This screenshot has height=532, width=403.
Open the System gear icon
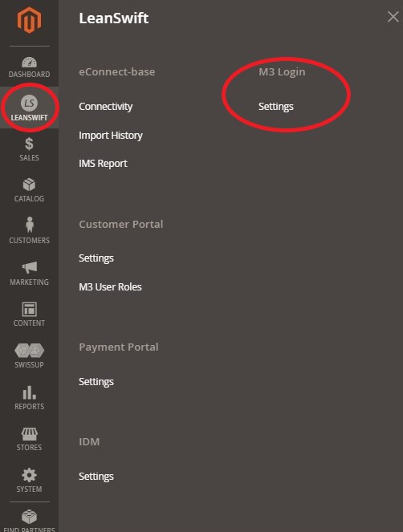(29, 475)
